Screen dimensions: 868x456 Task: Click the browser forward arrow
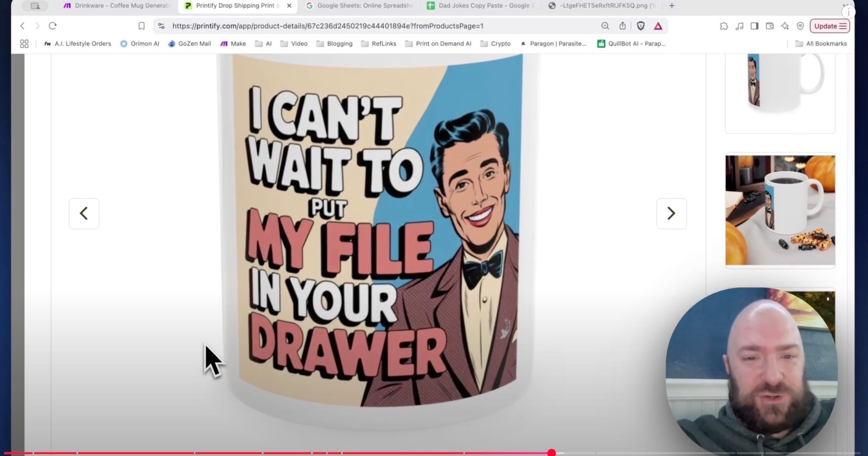[x=37, y=26]
